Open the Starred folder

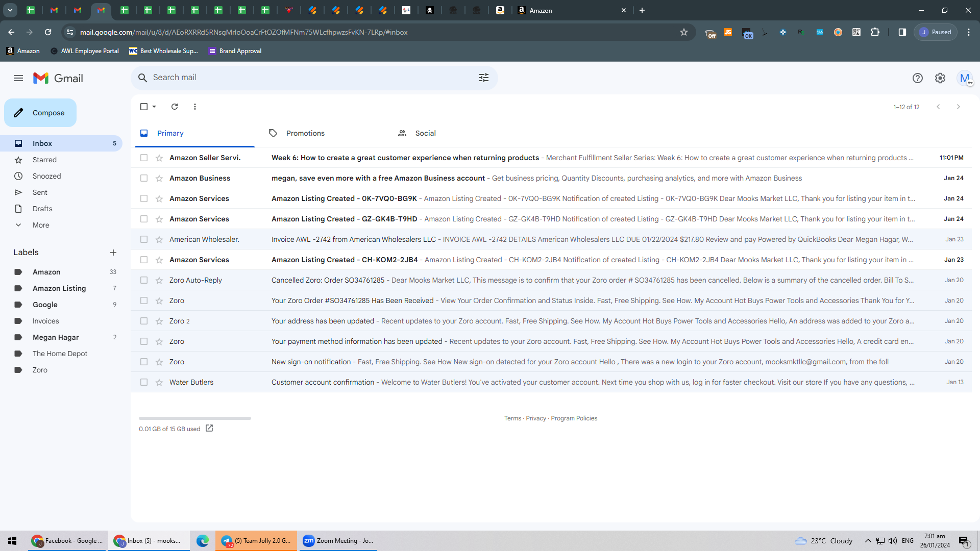61,160
